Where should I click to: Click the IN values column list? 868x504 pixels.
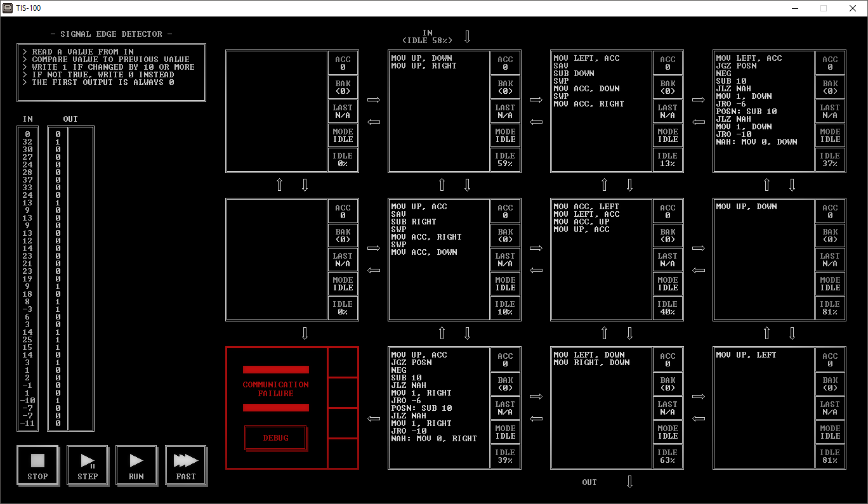(x=28, y=278)
